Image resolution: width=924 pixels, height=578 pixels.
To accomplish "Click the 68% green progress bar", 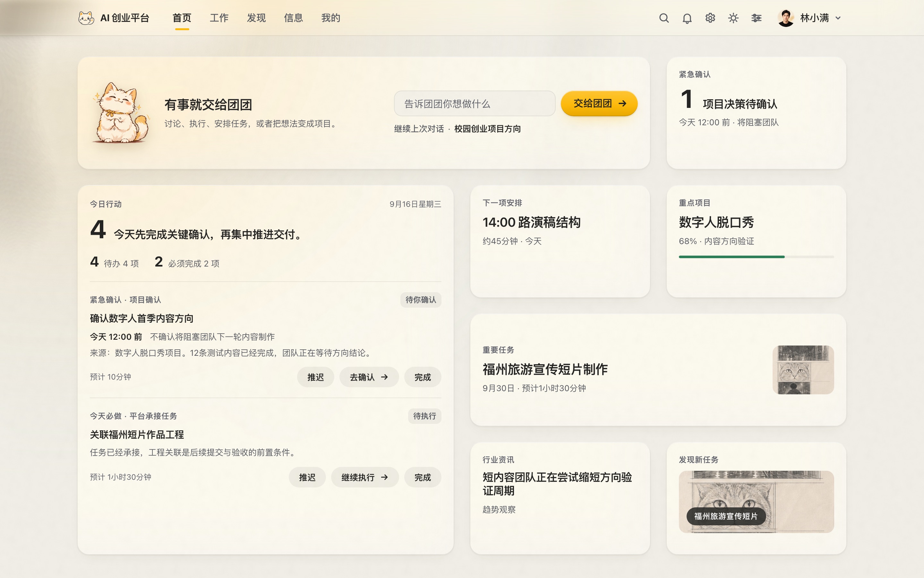I will 756,257.
